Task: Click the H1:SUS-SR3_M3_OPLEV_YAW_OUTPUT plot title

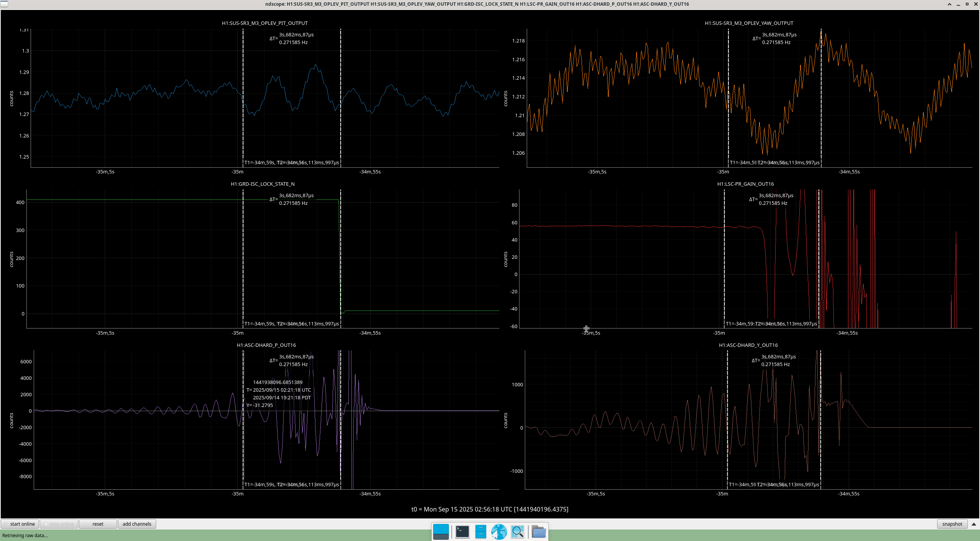Action: coord(749,23)
